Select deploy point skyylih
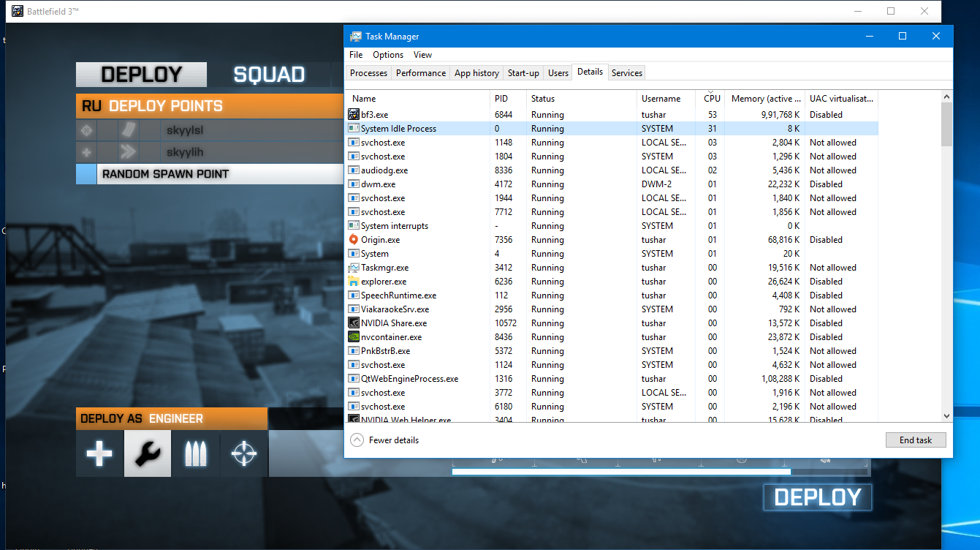Image resolution: width=980 pixels, height=550 pixels. [210, 152]
